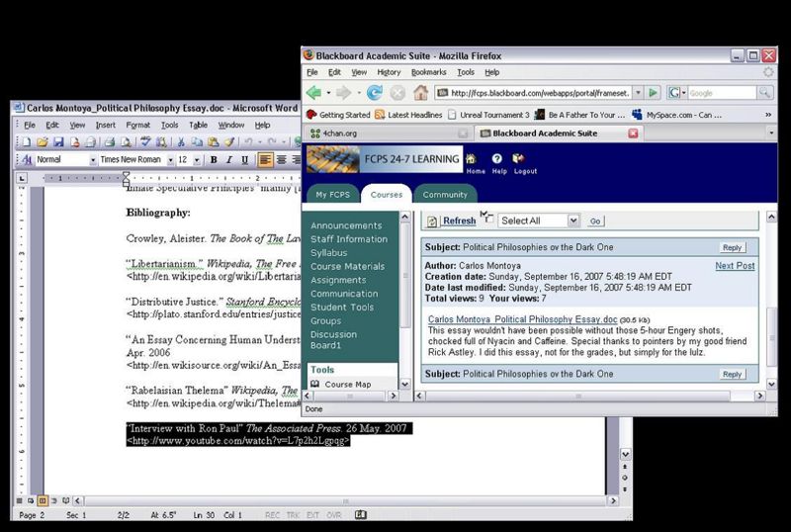Toggle Italic formatting in Word
This screenshot has width=791, height=532.
click(229, 160)
